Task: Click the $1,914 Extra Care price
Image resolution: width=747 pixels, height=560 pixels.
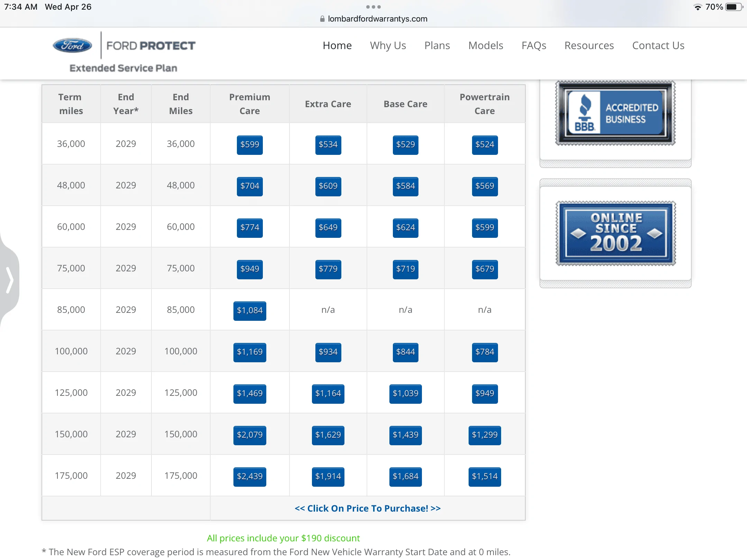Action: point(328,476)
